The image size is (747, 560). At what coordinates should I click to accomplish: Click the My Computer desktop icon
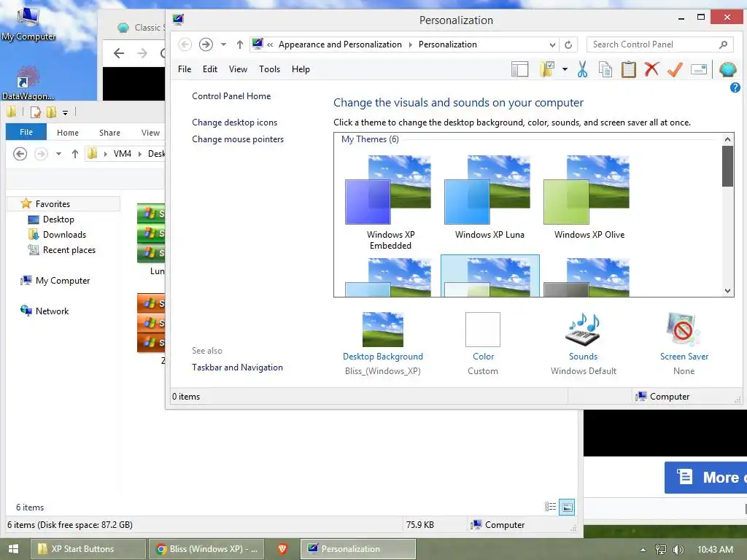[x=28, y=23]
